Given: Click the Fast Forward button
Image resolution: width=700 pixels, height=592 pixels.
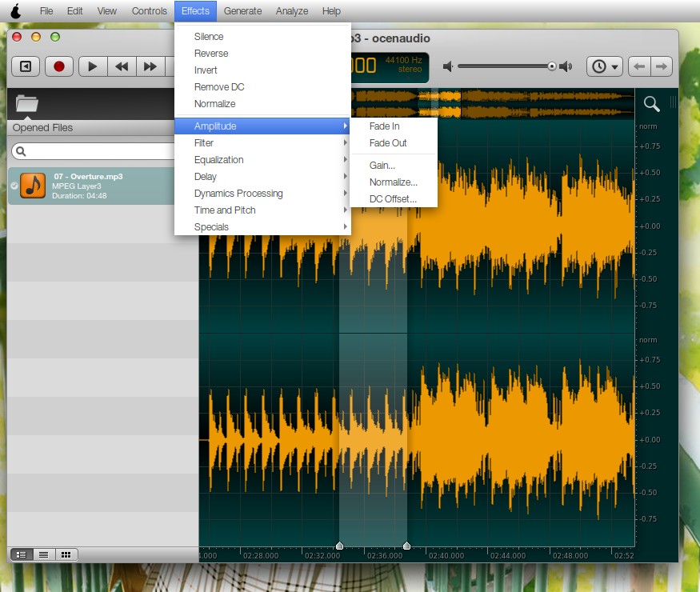Looking at the screenshot, I should pos(150,66).
